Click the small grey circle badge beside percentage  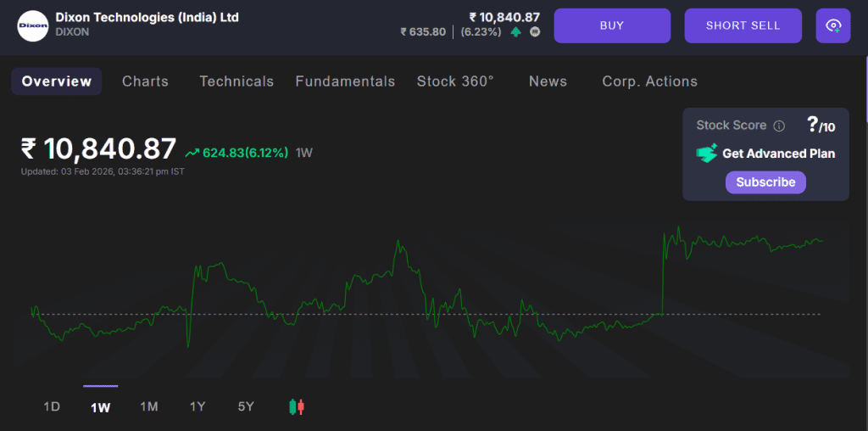(x=535, y=32)
